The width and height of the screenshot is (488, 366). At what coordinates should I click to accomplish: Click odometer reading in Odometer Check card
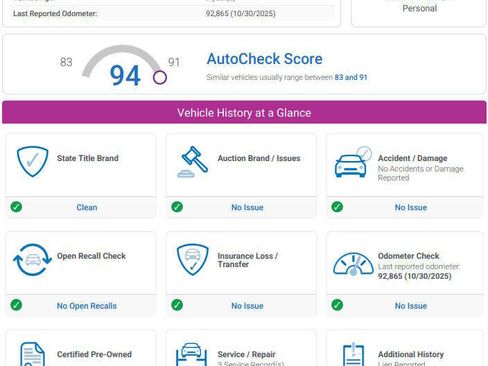click(415, 276)
